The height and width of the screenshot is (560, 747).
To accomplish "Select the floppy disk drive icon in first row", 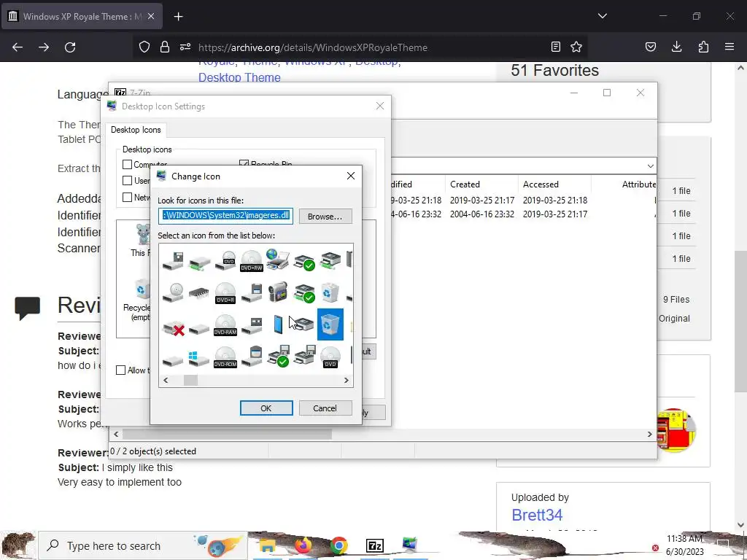I will point(173,261).
